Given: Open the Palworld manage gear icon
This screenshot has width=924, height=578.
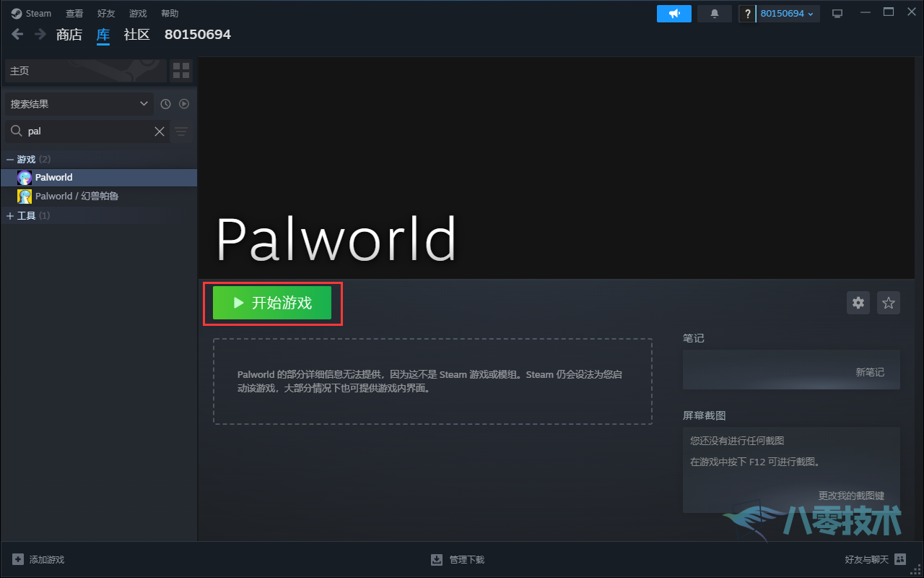Looking at the screenshot, I should 858,303.
